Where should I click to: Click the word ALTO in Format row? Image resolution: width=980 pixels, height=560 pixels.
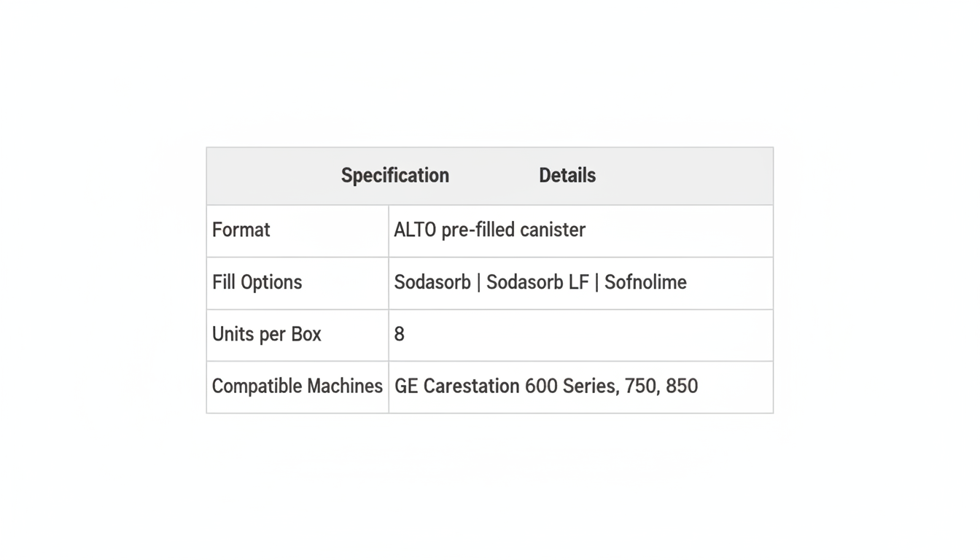point(415,230)
